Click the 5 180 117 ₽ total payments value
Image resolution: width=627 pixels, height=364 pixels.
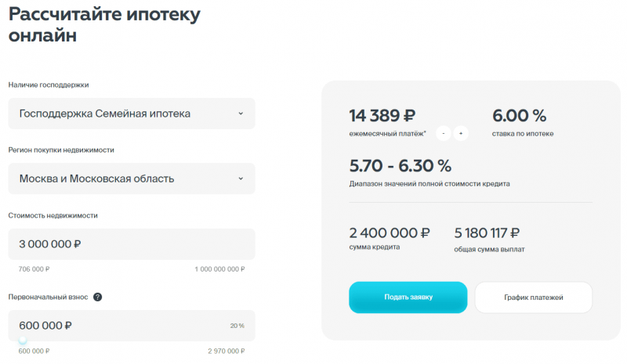(487, 232)
